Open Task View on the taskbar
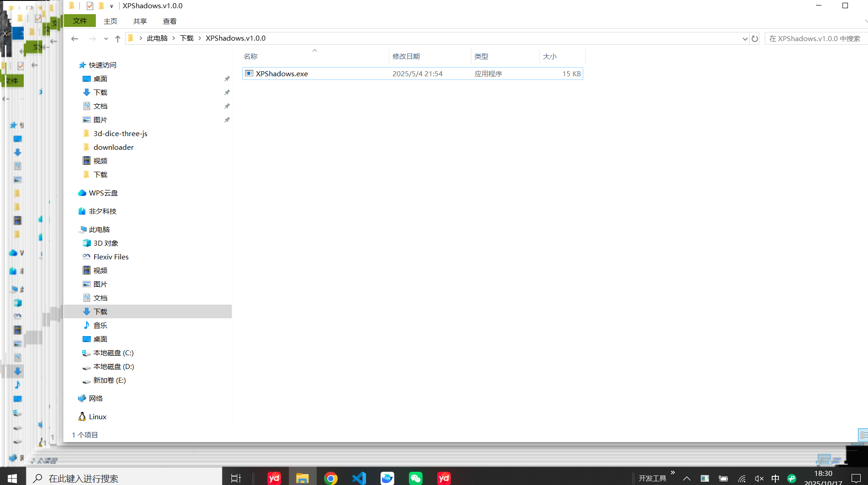This screenshot has width=868, height=485. tap(235, 478)
